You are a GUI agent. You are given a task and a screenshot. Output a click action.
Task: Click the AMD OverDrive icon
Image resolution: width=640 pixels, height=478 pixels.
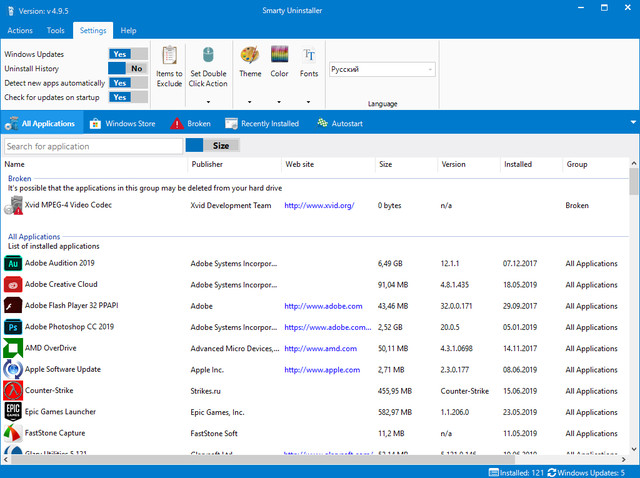[x=13, y=348]
